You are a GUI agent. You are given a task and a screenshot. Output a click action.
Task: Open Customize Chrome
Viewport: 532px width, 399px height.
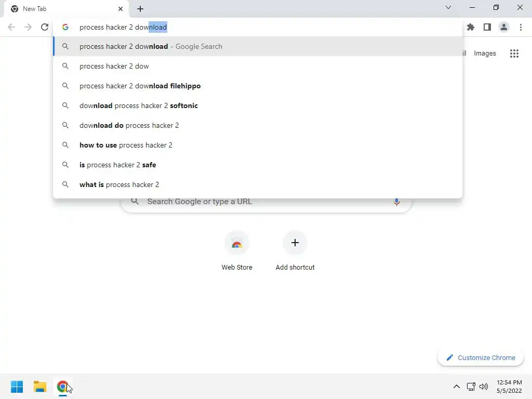click(x=481, y=357)
